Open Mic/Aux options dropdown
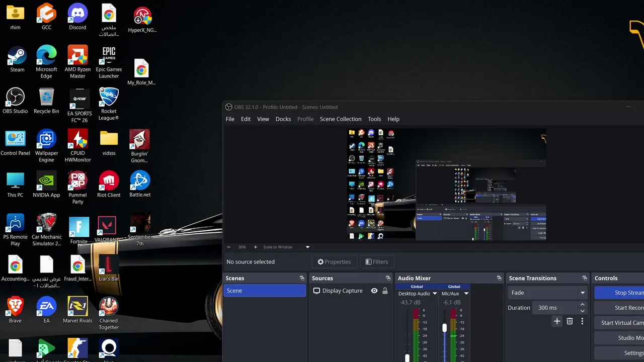The width and height of the screenshot is (644, 362). click(x=466, y=294)
